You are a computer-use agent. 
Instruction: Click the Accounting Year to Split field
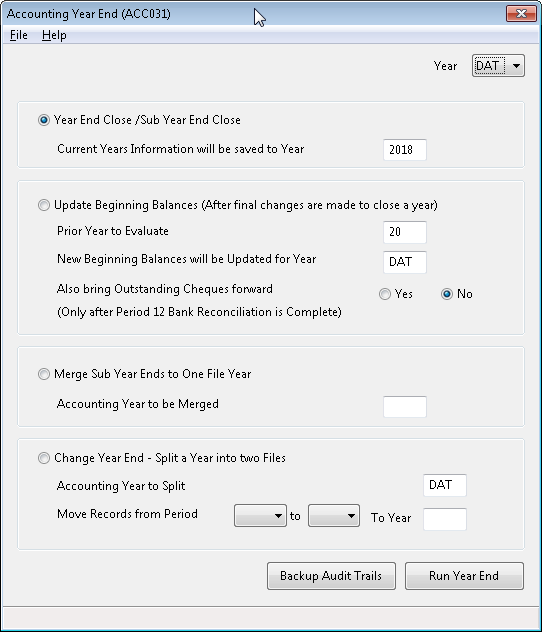point(445,485)
